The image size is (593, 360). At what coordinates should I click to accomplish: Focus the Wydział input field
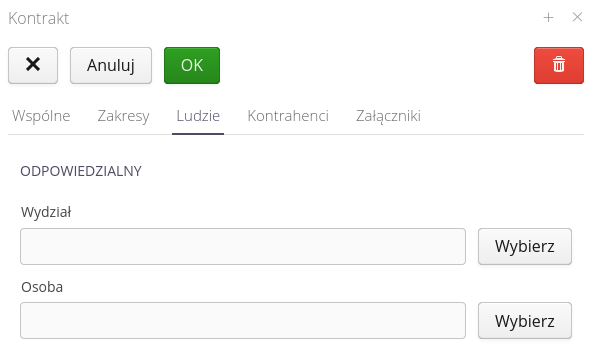point(243,246)
